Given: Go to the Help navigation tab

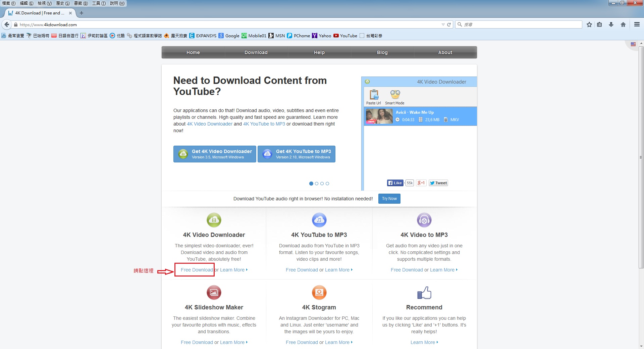Looking at the screenshot, I should [x=319, y=52].
